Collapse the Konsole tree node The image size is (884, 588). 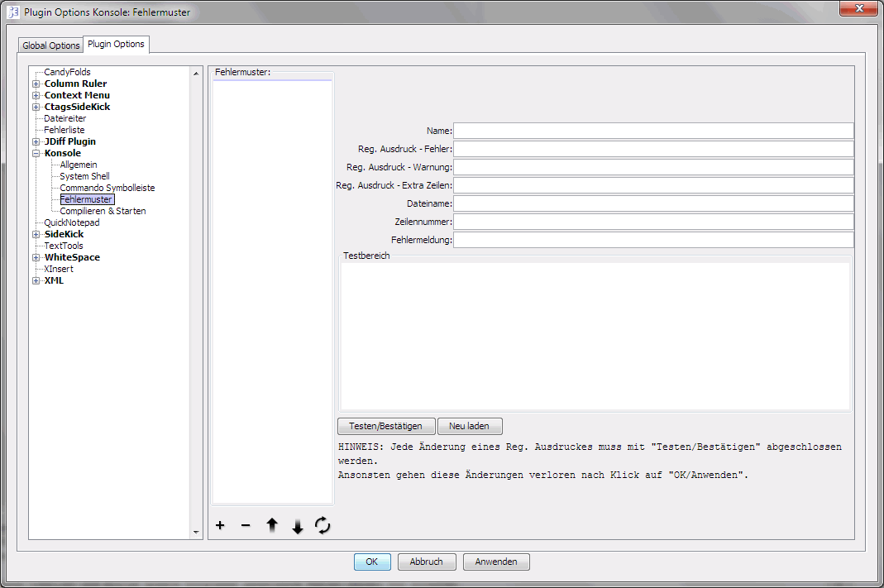(x=36, y=153)
